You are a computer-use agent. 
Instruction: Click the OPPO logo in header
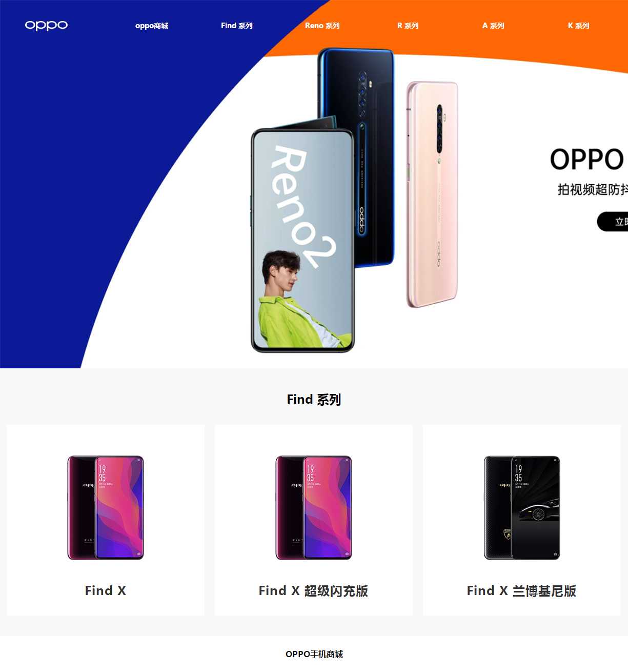[46, 25]
